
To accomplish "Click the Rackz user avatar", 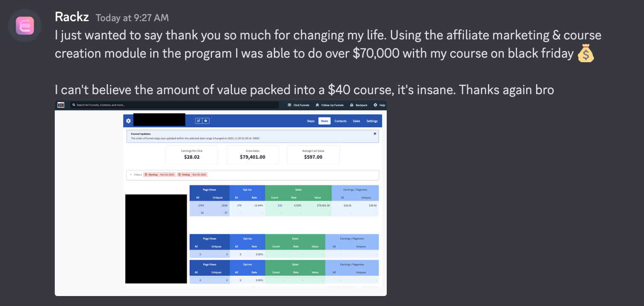I will pos(25,25).
